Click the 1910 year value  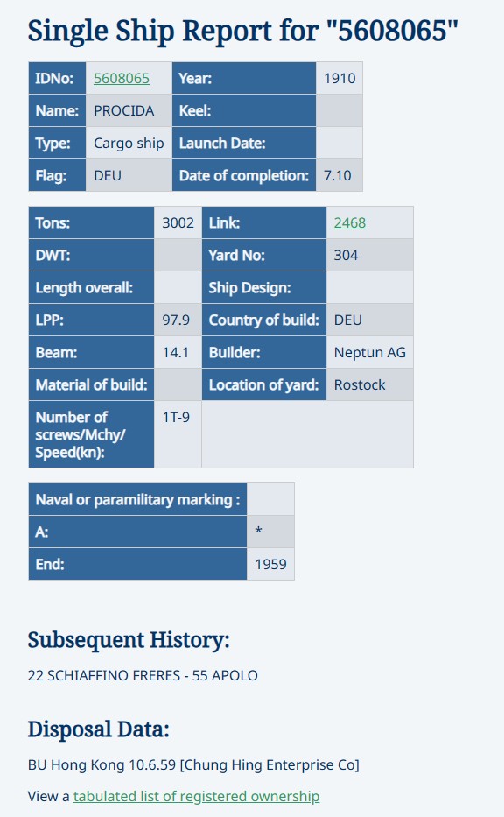click(x=339, y=78)
